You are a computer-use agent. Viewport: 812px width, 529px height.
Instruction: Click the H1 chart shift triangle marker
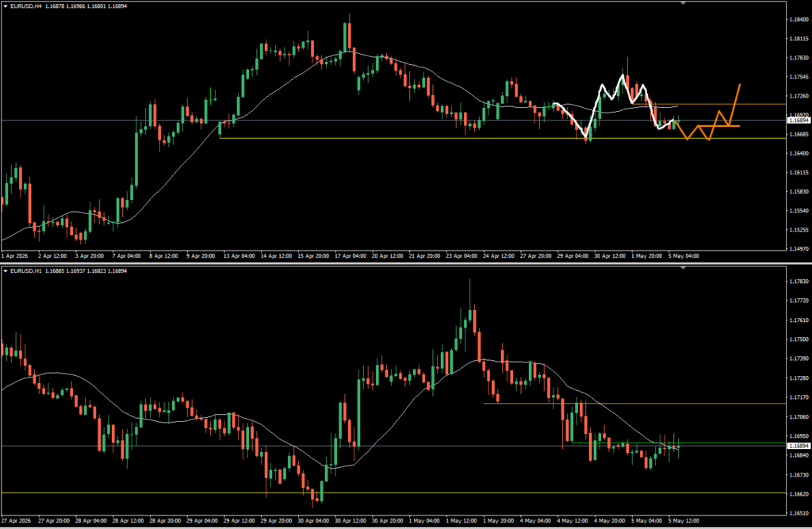tap(683, 268)
